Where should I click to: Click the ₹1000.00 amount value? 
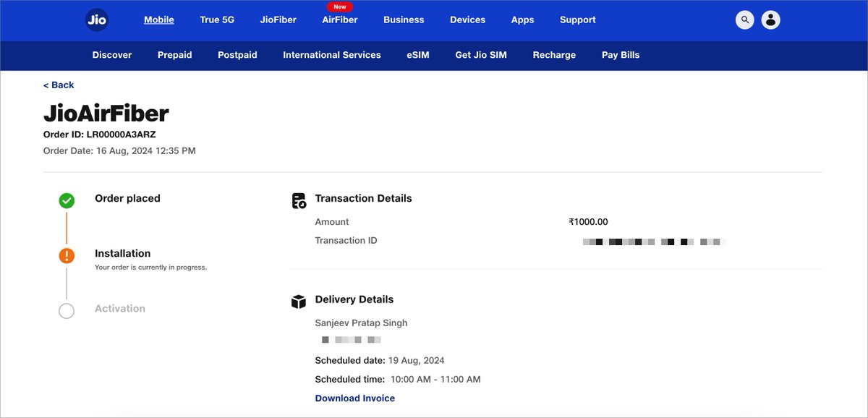589,222
